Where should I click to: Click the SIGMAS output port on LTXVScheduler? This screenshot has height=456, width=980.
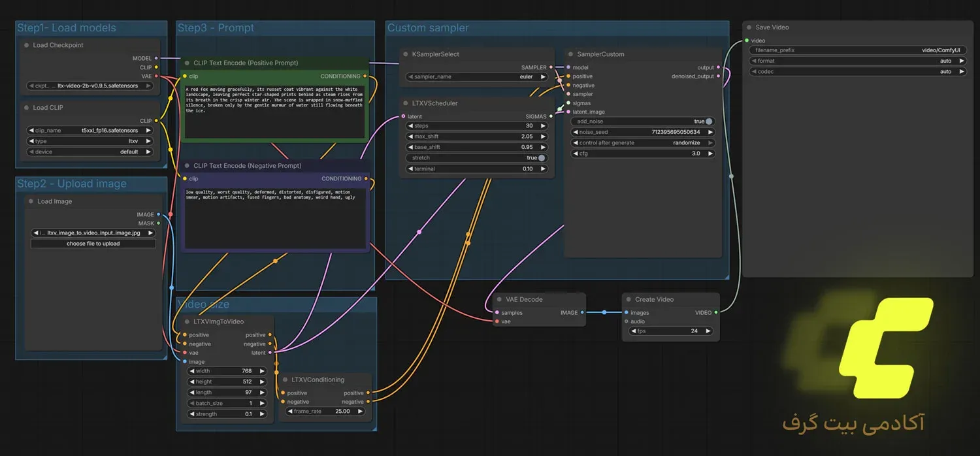pos(551,117)
